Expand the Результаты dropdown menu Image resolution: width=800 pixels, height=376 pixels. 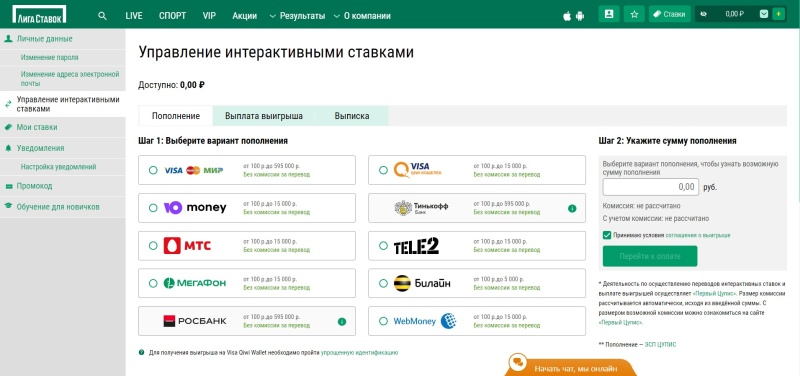[297, 16]
